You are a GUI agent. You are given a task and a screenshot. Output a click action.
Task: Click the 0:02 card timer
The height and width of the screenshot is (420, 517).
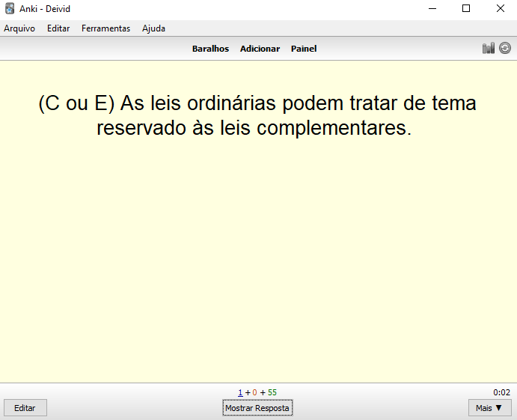click(501, 392)
